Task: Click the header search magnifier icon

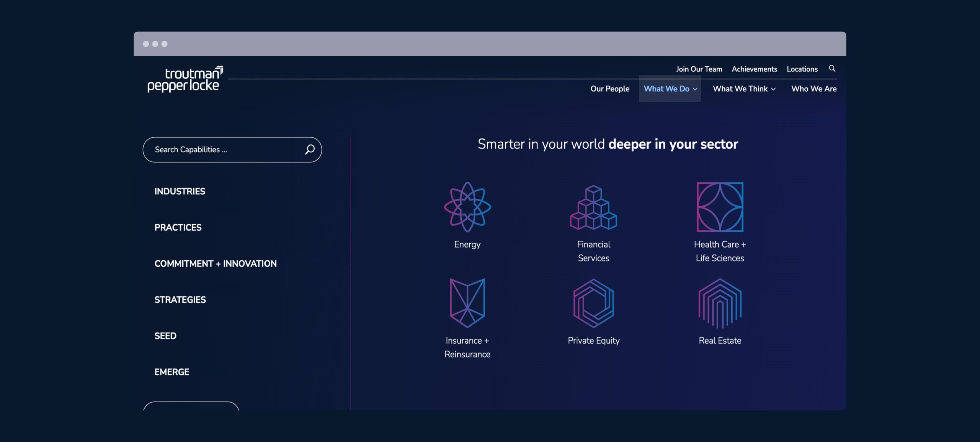Action: coord(832,69)
